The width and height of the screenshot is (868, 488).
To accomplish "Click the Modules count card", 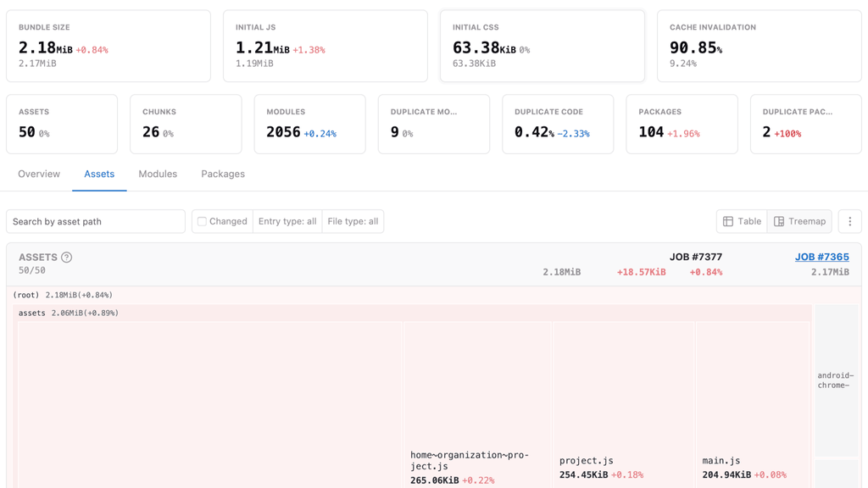I will tap(310, 124).
